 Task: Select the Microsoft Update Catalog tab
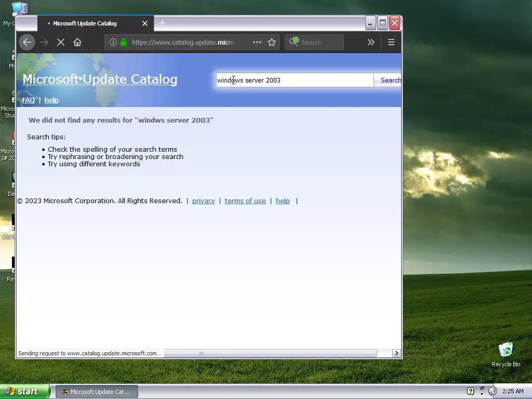coord(96,23)
